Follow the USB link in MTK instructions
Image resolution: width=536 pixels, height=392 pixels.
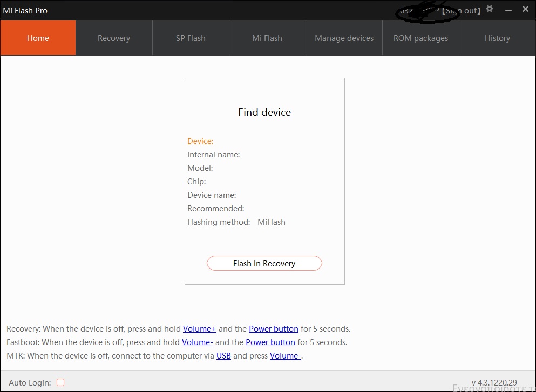coord(223,356)
